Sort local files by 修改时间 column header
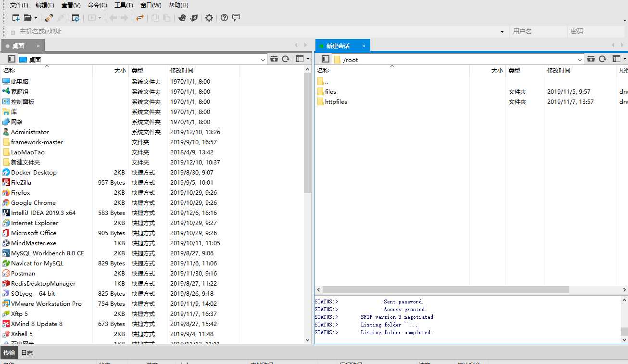628x364 pixels. [203, 70]
